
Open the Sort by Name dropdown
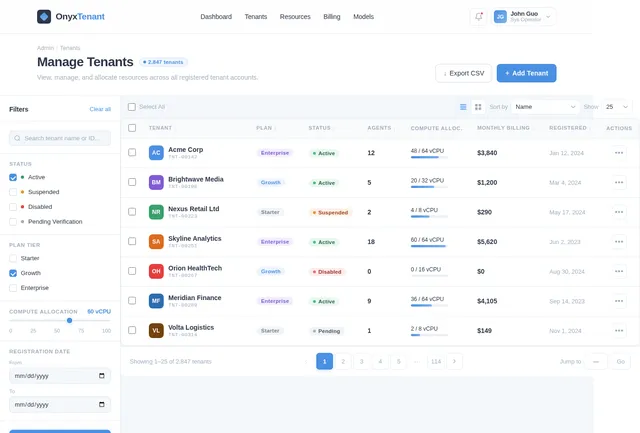pyautogui.click(x=544, y=106)
